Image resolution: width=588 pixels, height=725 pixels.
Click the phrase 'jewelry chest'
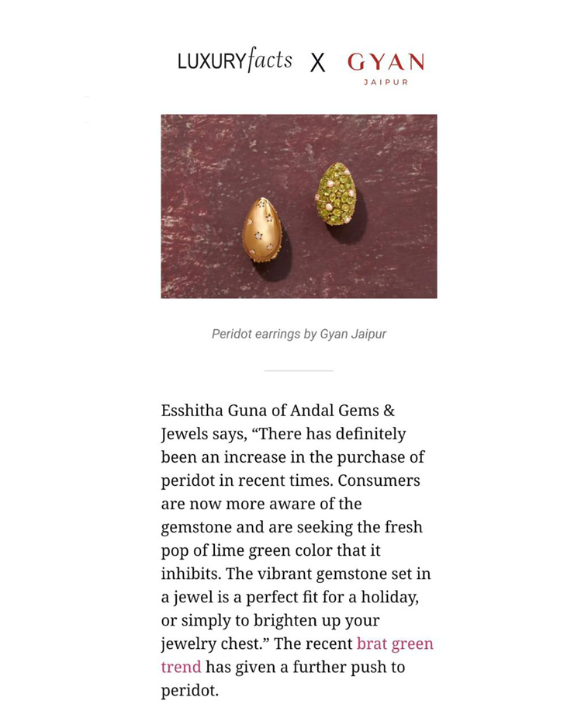point(211,643)
